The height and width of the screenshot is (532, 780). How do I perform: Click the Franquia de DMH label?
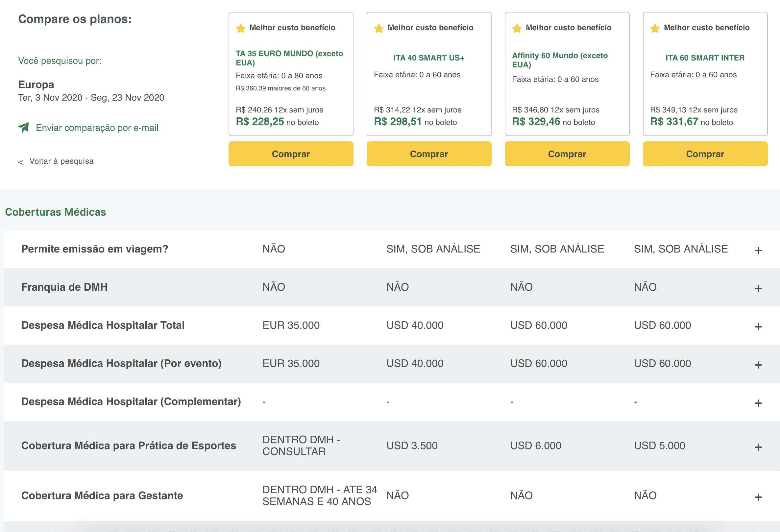(x=64, y=287)
